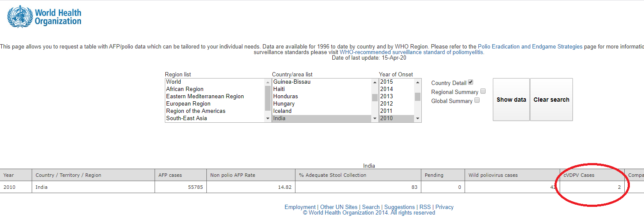Screen dimensions: 644x221
Task: Check the Regional Summary checkbox
Action: (483, 91)
